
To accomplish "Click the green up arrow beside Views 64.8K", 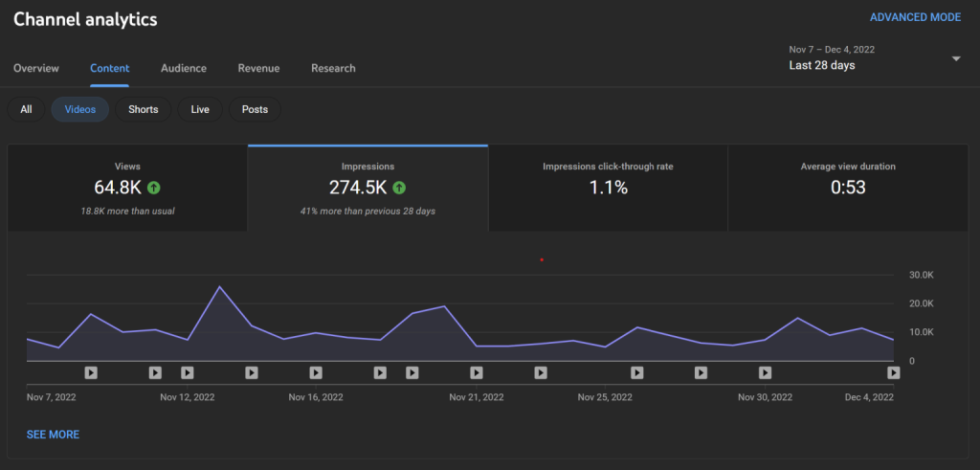I will click(x=154, y=188).
